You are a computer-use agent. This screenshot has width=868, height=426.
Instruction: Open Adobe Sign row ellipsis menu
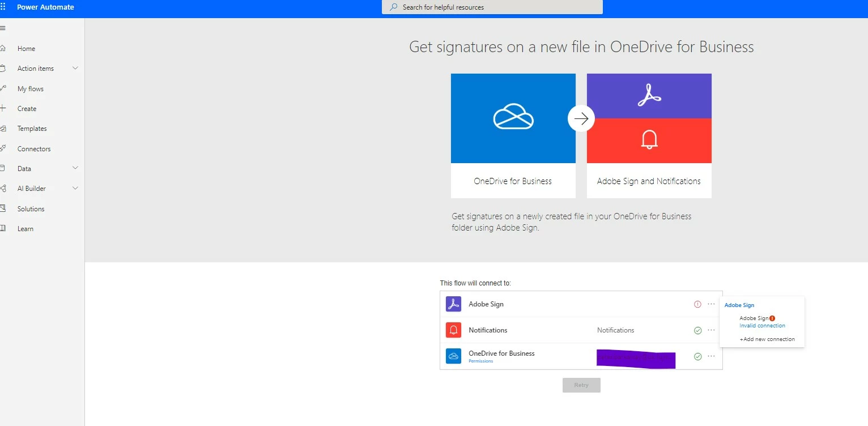coord(711,304)
